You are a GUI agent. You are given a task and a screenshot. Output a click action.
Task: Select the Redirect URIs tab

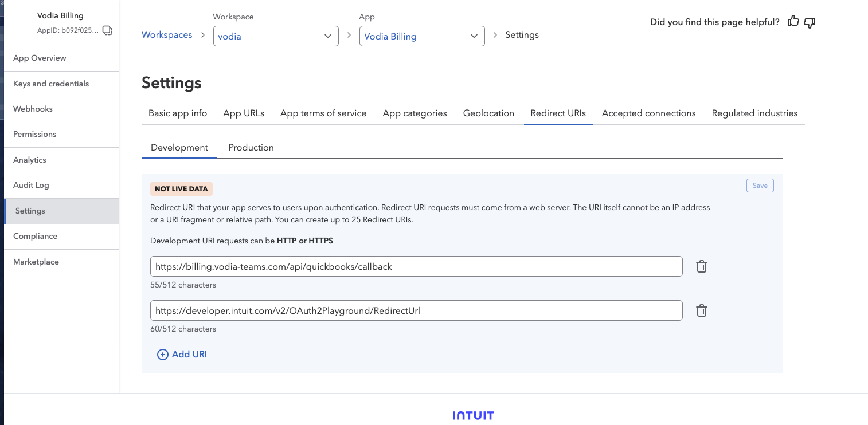[558, 113]
